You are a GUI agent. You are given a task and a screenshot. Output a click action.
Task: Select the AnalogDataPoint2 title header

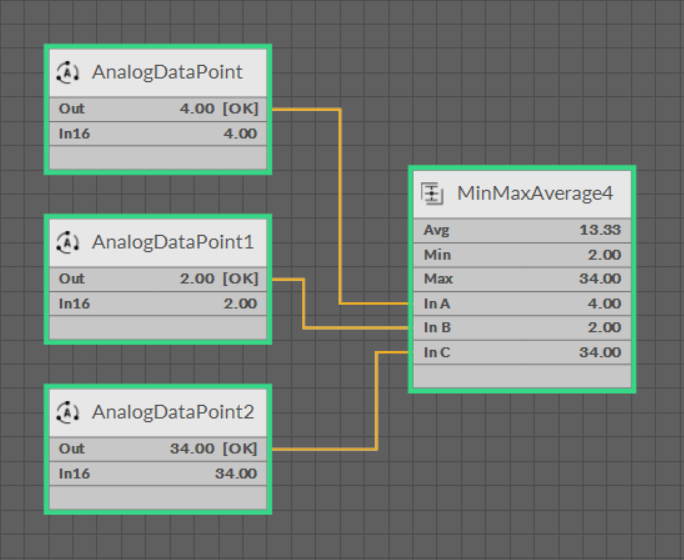(x=172, y=412)
